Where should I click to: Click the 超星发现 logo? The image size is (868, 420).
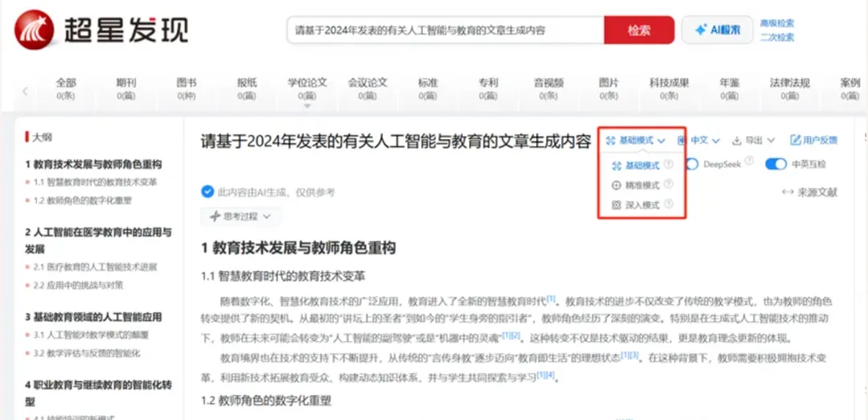pos(101,29)
